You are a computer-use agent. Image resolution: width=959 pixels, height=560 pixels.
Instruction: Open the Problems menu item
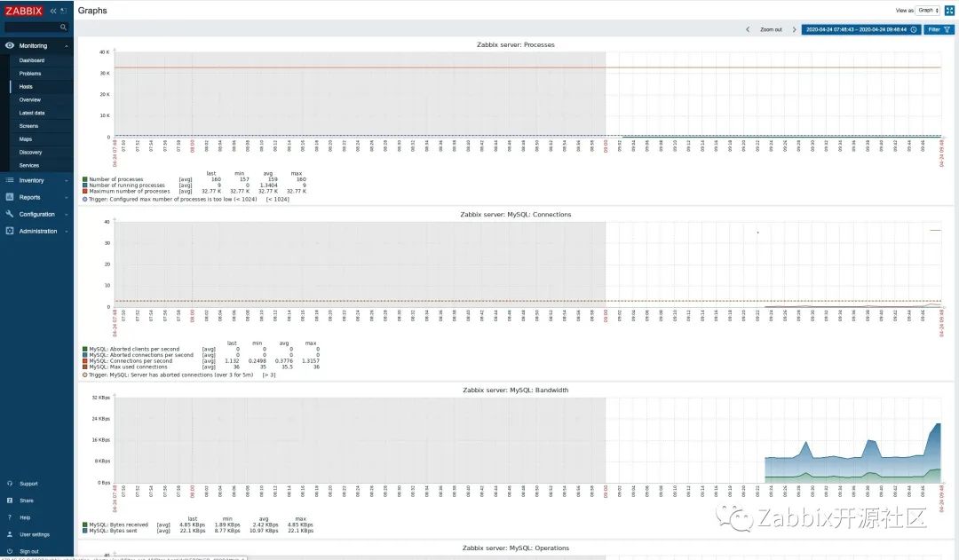pyautogui.click(x=30, y=74)
